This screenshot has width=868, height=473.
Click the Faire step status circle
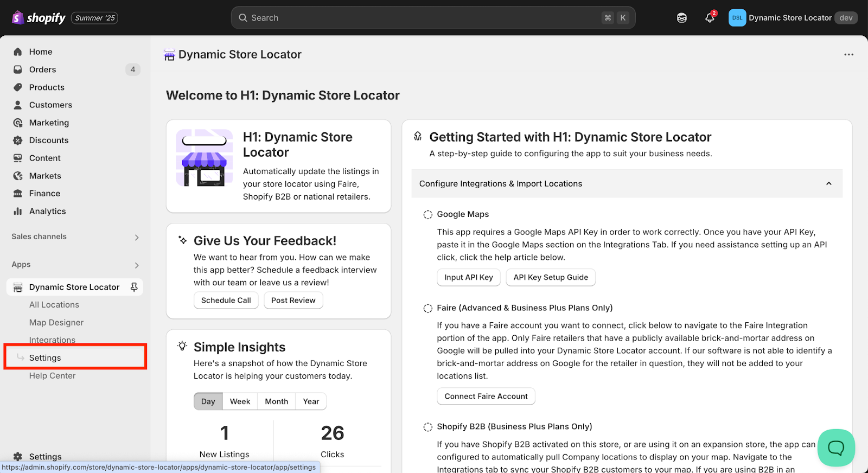click(x=427, y=308)
